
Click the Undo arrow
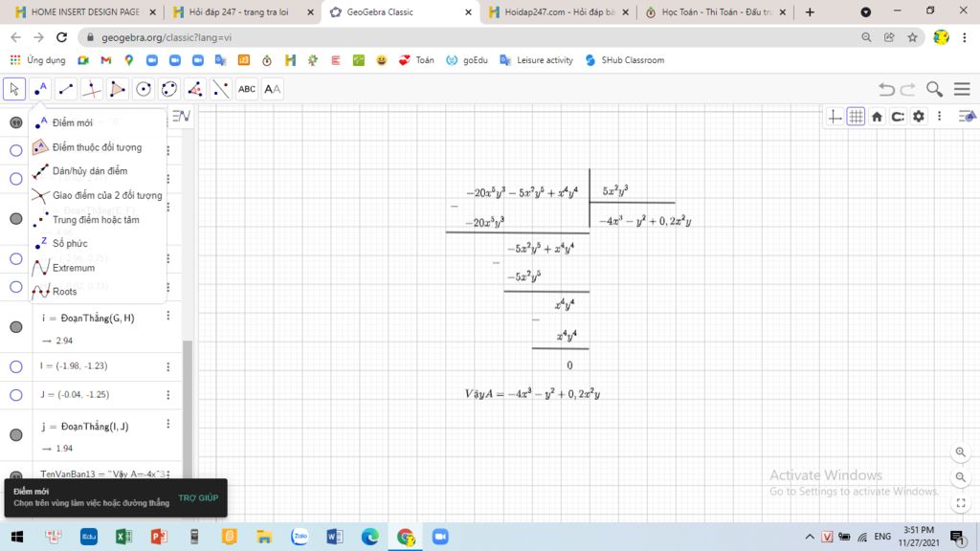(x=886, y=89)
